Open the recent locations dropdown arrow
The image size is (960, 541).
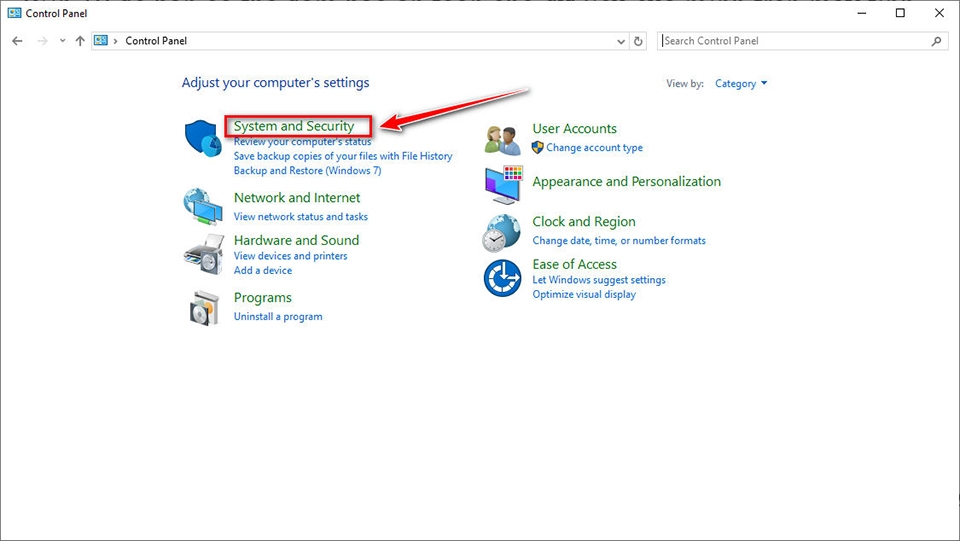[62, 41]
